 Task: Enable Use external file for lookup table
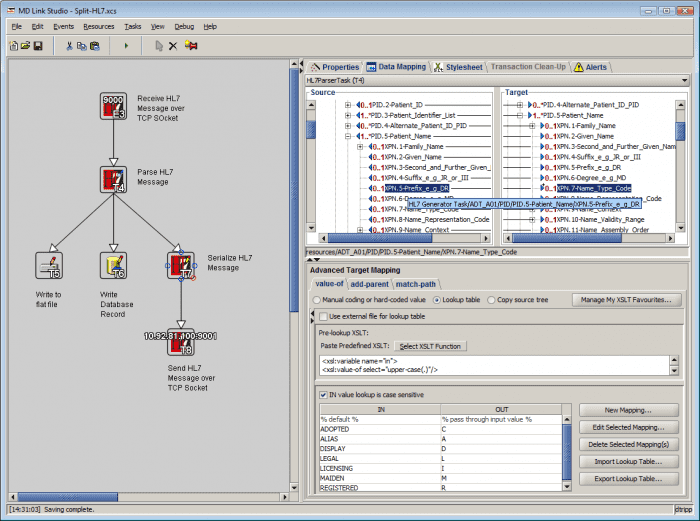point(323,317)
